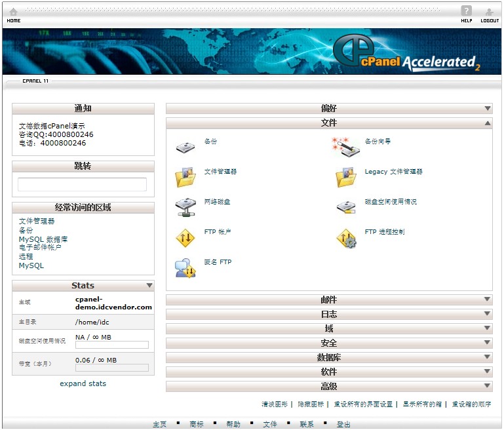The height and width of the screenshot is (430, 504).
Task: Open the 备份 backup disk icon
Action: click(185, 147)
